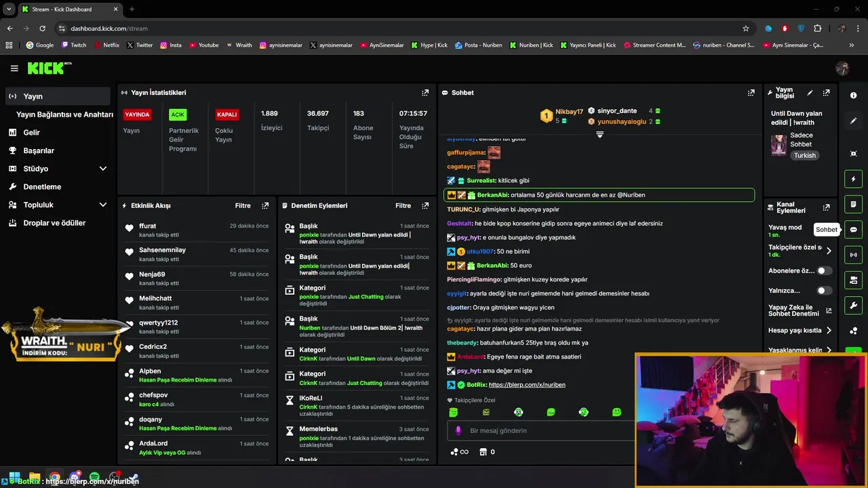This screenshot has height=488, width=868.
Task: Pop out the Yayın bilgisi panel
Action: click(x=826, y=93)
